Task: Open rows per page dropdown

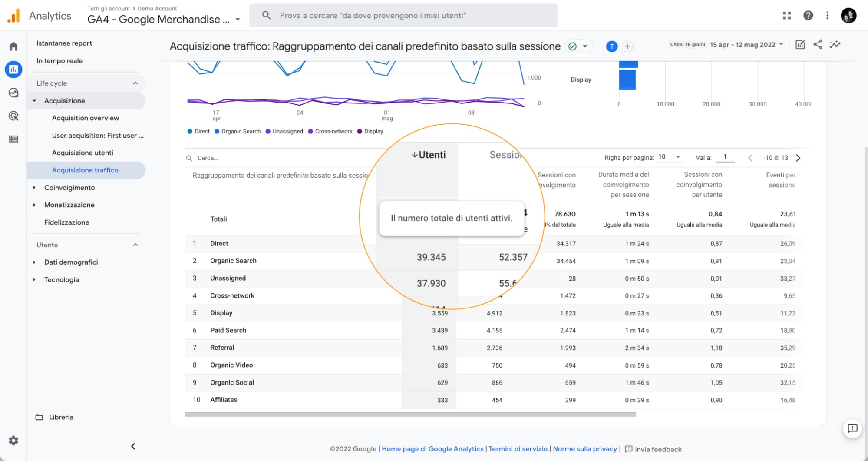Action: click(x=670, y=157)
